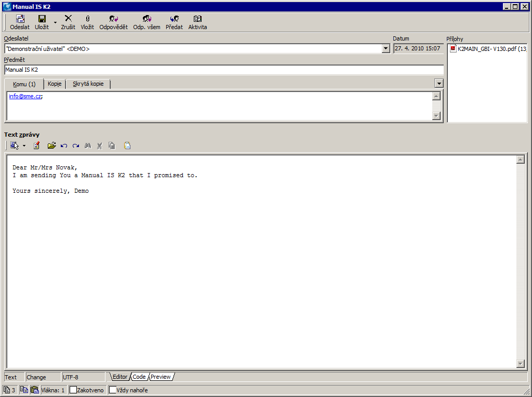The width and height of the screenshot is (532, 397).
Task: Click the application icon in title bar
Action: click(7, 6)
